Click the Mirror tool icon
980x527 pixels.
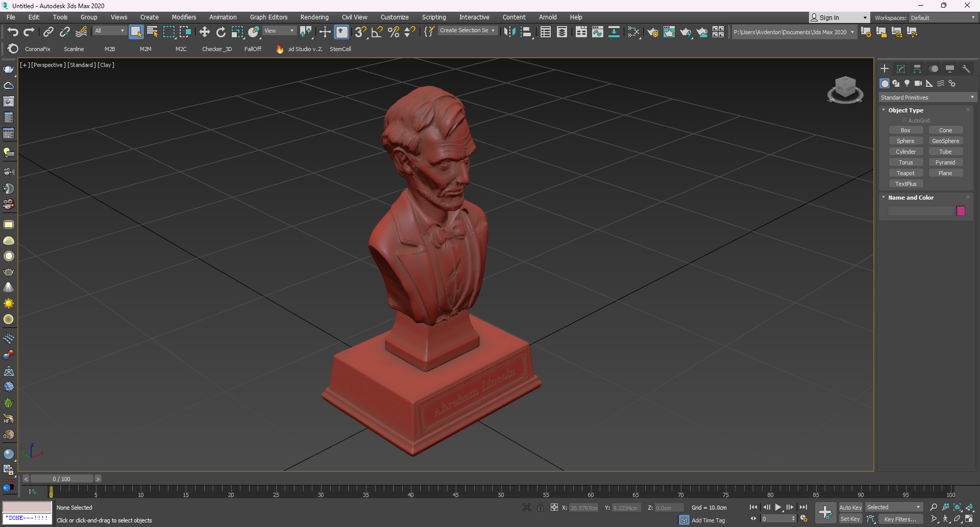tap(509, 32)
